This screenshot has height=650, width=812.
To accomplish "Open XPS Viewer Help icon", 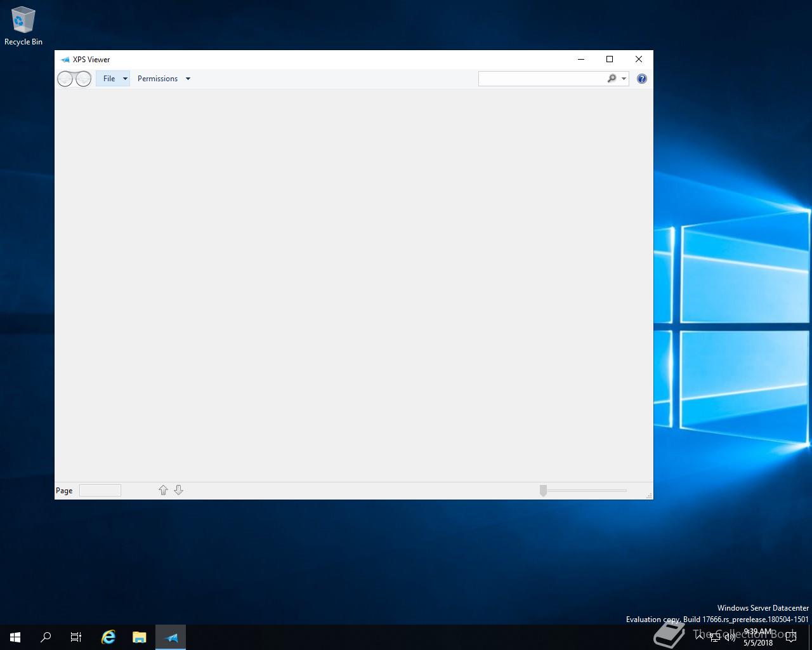I will pyautogui.click(x=642, y=79).
